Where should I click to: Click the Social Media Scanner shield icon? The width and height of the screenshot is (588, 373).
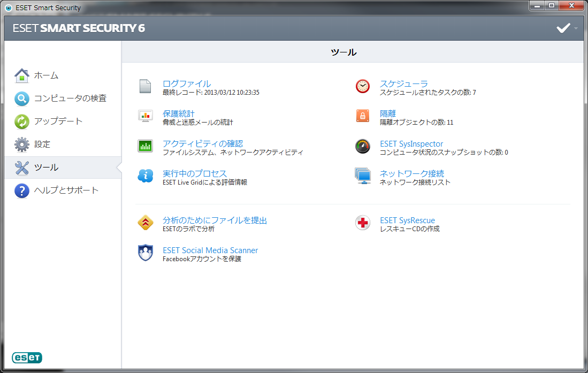(145, 253)
